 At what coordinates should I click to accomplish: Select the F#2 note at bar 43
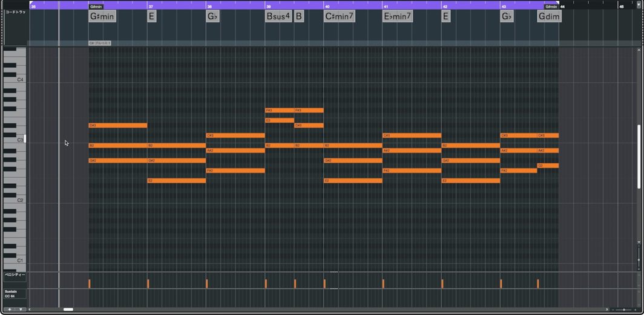point(519,170)
